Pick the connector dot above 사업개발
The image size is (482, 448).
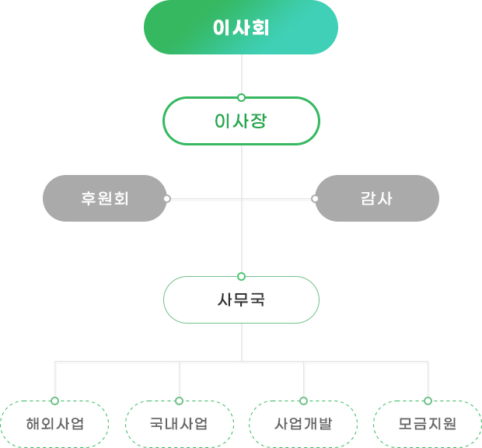click(x=303, y=401)
